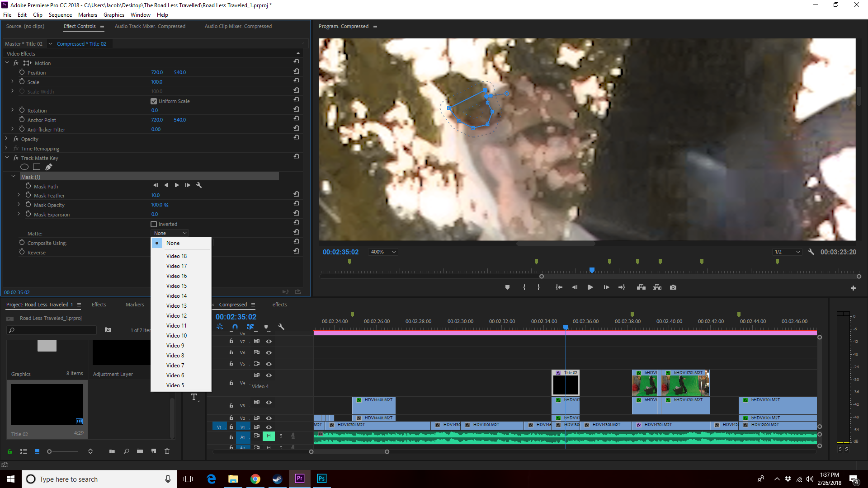Expand Time Remapping effect
The image size is (868, 488).
pyautogui.click(x=6, y=148)
